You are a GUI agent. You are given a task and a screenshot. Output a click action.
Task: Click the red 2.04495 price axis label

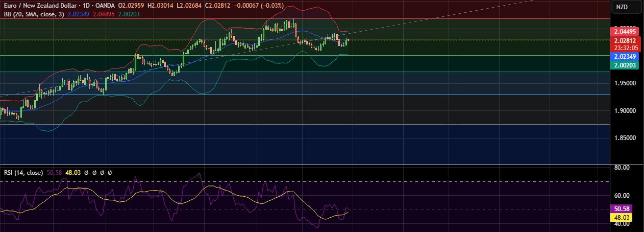[621, 31]
